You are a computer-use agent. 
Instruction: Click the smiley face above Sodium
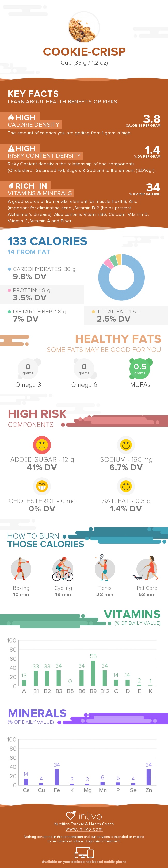tap(126, 445)
